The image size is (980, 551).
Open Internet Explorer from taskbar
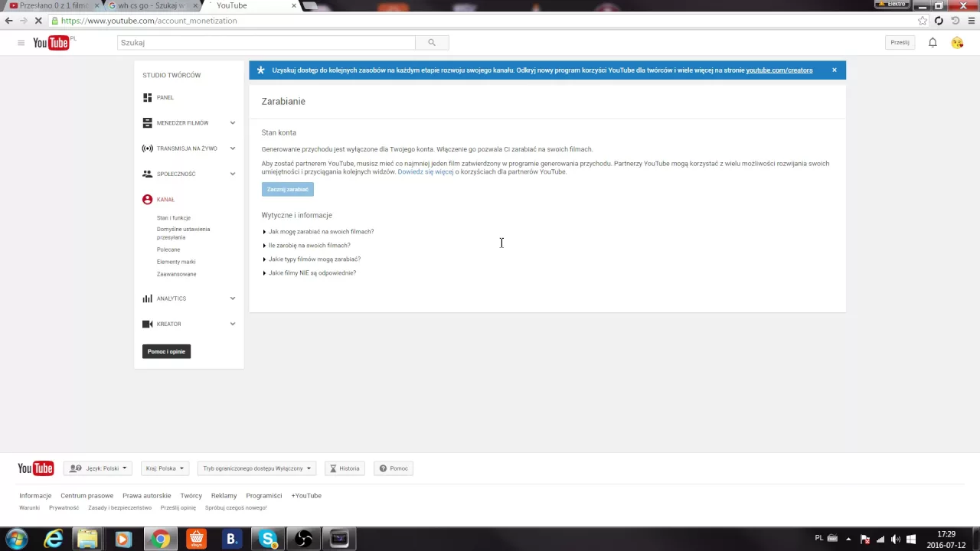tap(53, 539)
